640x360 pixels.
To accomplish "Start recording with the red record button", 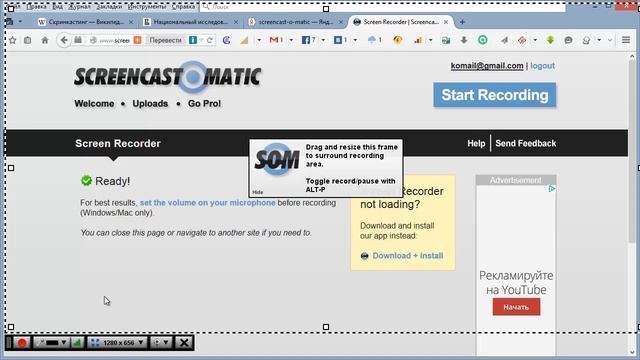I will (x=22, y=343).
